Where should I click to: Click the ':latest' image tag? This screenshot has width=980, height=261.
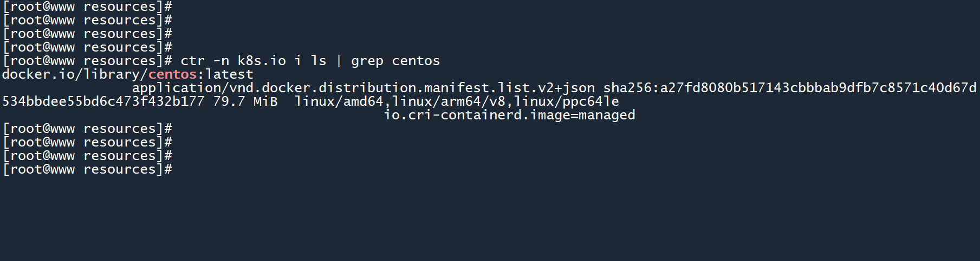(225, 74)
